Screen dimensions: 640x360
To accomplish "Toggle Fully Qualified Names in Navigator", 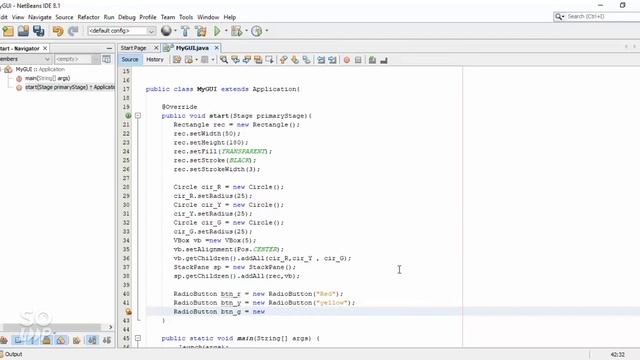I will pyautogui.click(x=76, y=340).
